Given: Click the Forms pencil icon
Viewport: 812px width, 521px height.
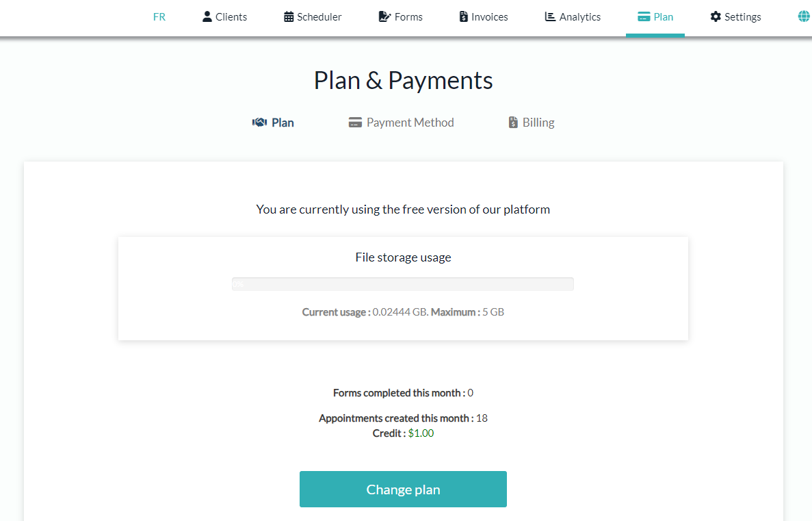Looking at the screenshot, I should tap(384, 16).
